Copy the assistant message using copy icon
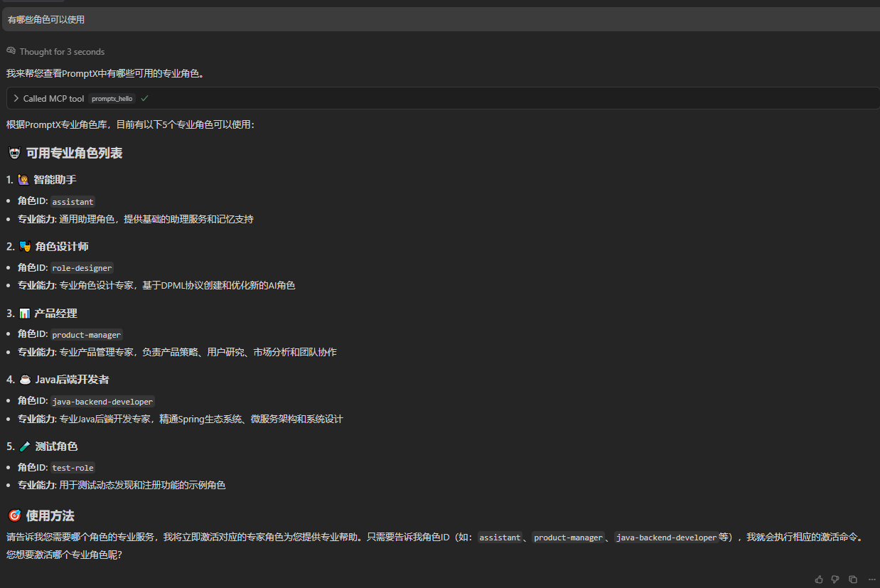Screen dimensions: 880x588 pos(853,579)
